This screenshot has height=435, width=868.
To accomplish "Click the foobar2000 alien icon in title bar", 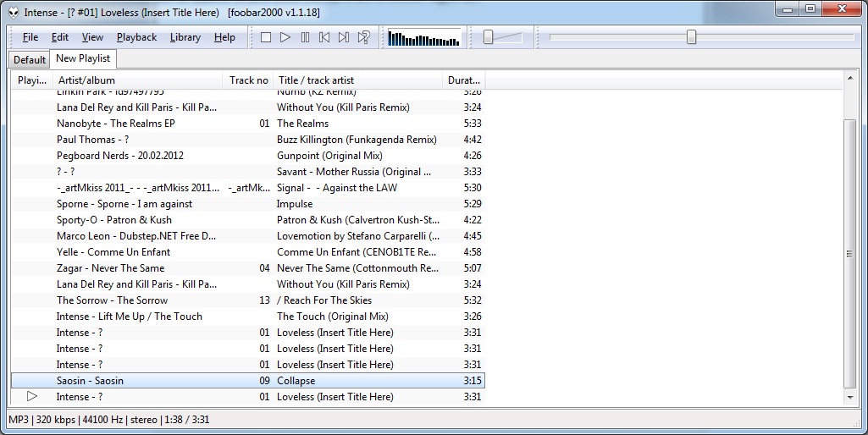I will pyautogui.click(x=14, y=12).
